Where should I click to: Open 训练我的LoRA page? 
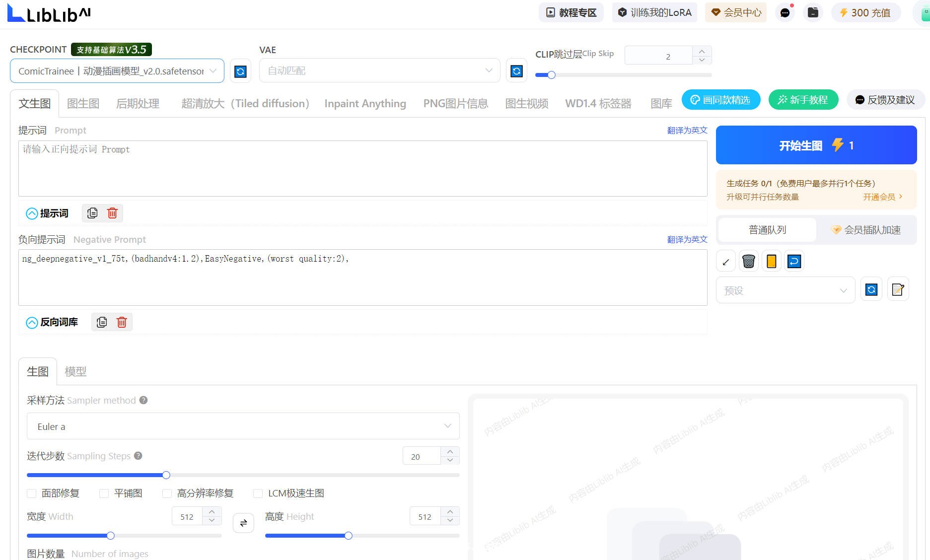[655, 12]
